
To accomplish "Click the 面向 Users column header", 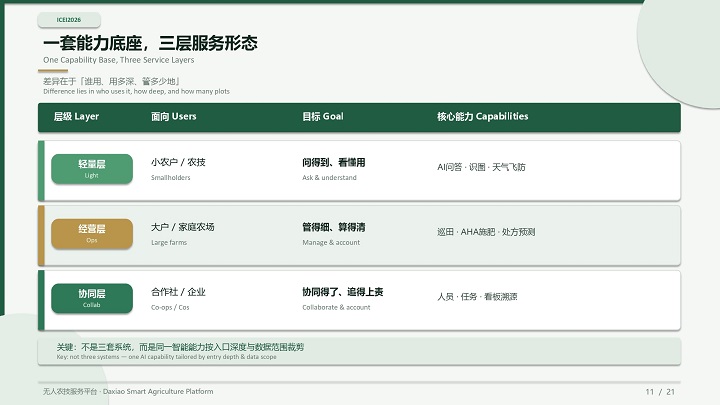I will pos(174,117).
